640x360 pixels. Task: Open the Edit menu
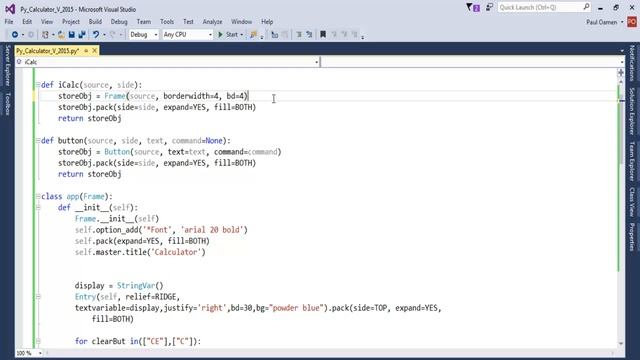pyautogui.click(x=27, y=22)
